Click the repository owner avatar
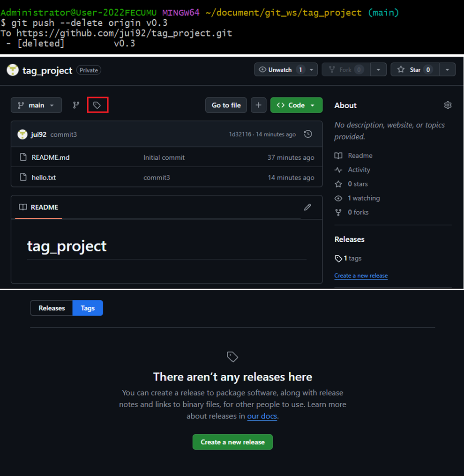 [13, 70]
